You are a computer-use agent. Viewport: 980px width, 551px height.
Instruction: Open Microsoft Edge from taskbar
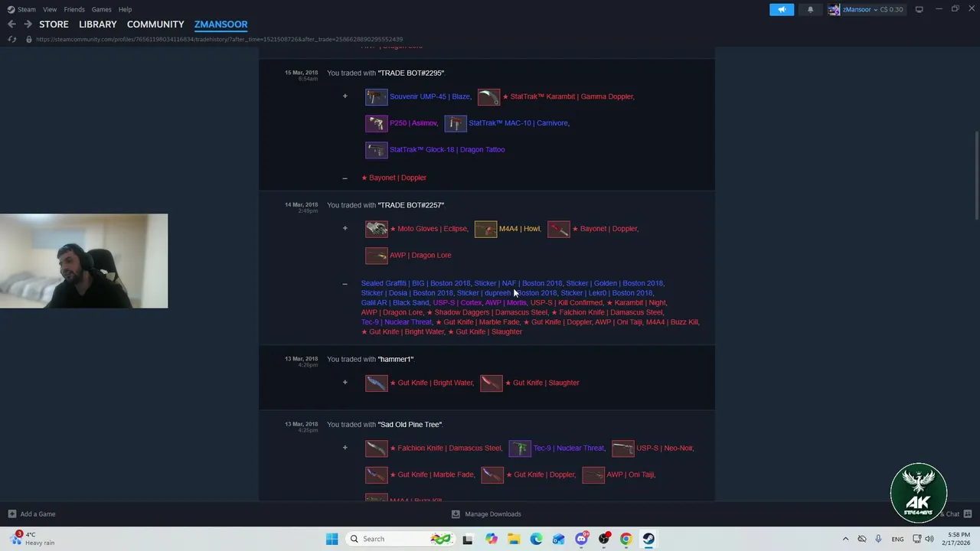coord(536,539)
